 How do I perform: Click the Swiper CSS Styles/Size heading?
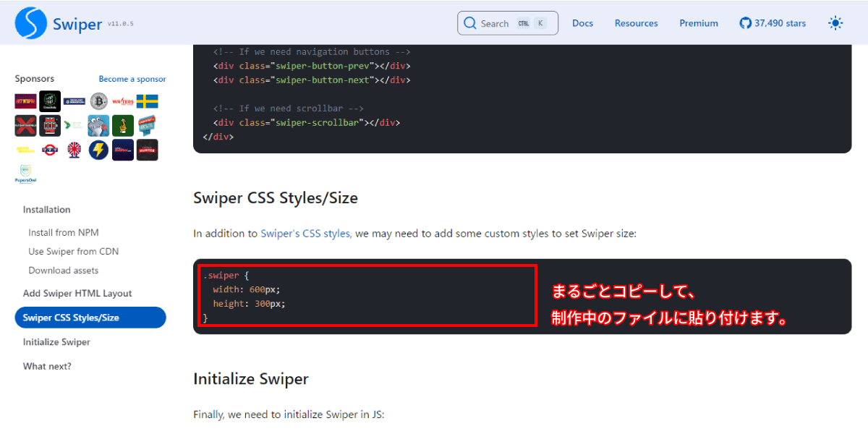click(276, 197)
